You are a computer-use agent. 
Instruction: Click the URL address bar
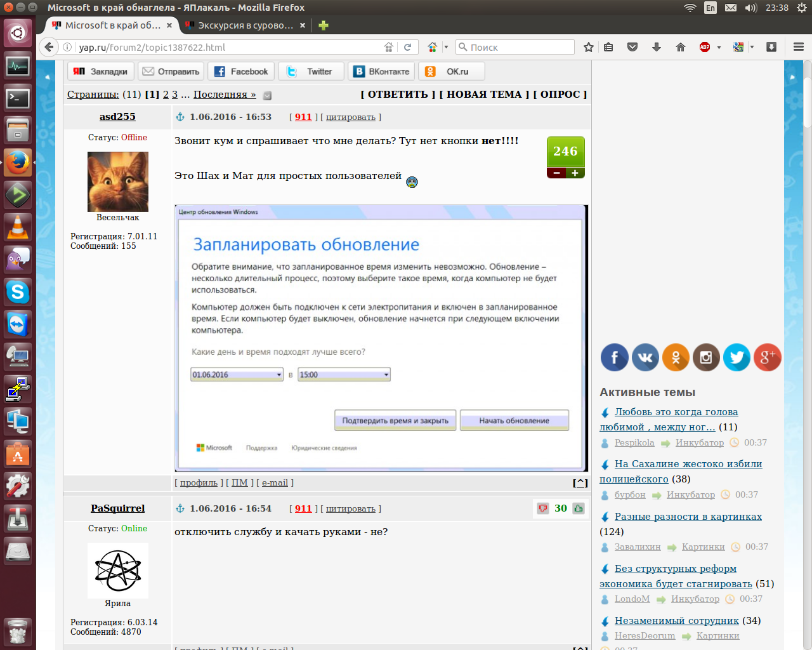228,47
